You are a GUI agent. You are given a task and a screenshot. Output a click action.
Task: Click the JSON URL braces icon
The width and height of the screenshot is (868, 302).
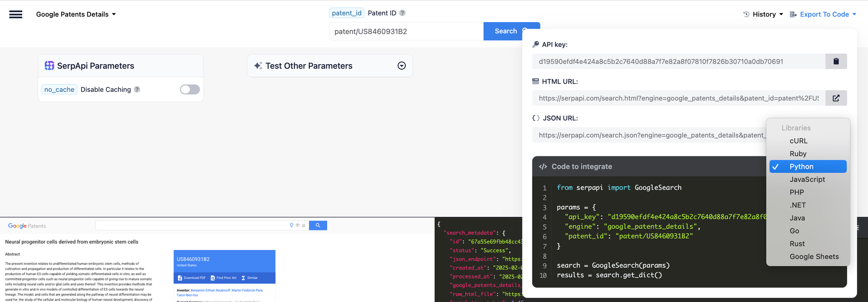(x=536, y=118)
